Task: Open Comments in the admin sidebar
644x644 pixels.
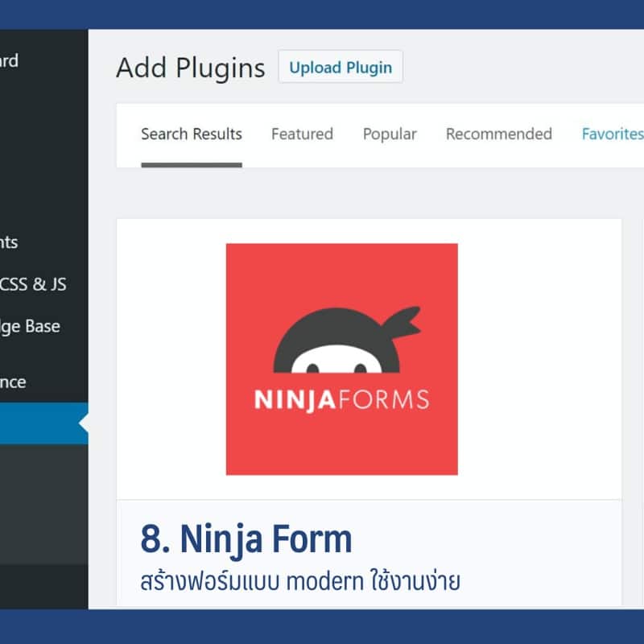Action: tap(10, 242)
